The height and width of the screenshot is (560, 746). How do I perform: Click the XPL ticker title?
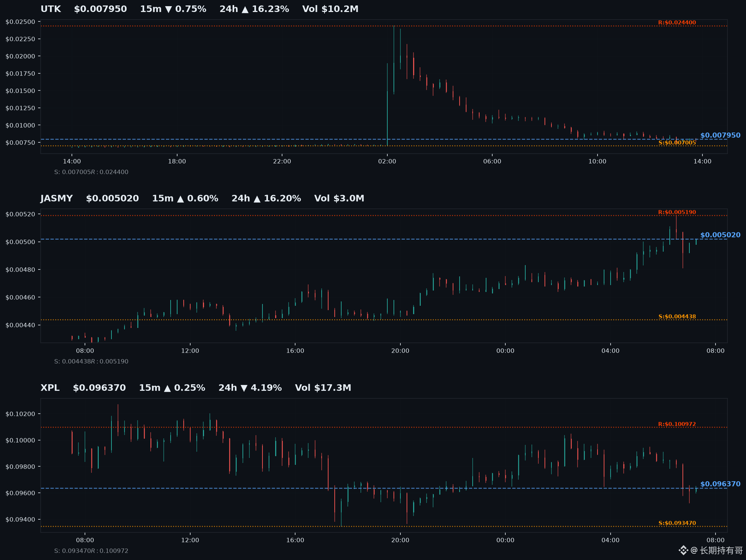pyautogui.click(x=50, y=388)
